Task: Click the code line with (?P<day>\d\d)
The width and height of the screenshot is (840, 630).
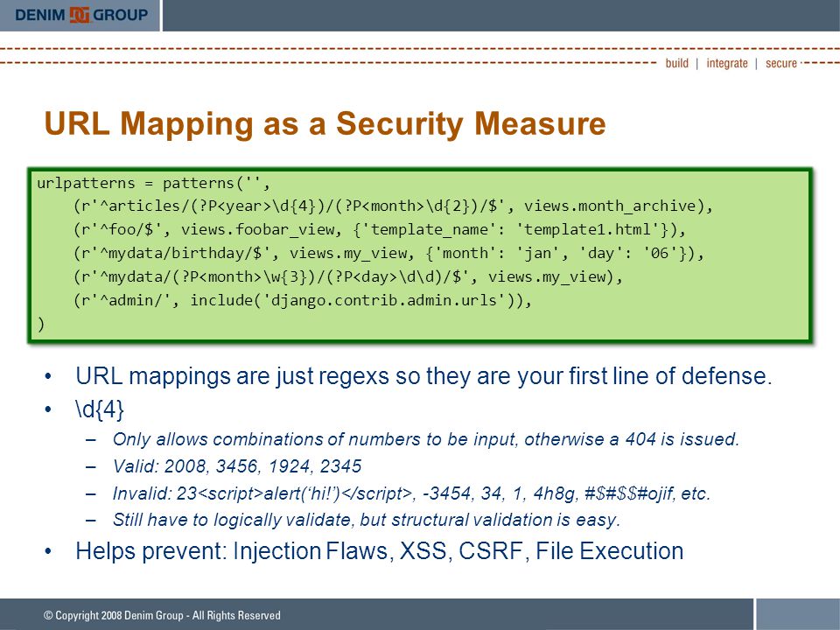Action: pos(348,277)
